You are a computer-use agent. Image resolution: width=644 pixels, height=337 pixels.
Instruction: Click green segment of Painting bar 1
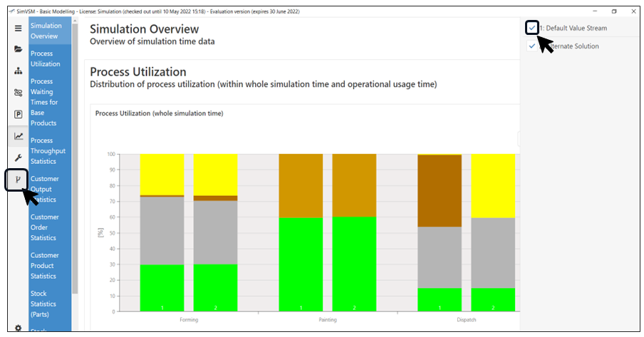pos(301,264)
